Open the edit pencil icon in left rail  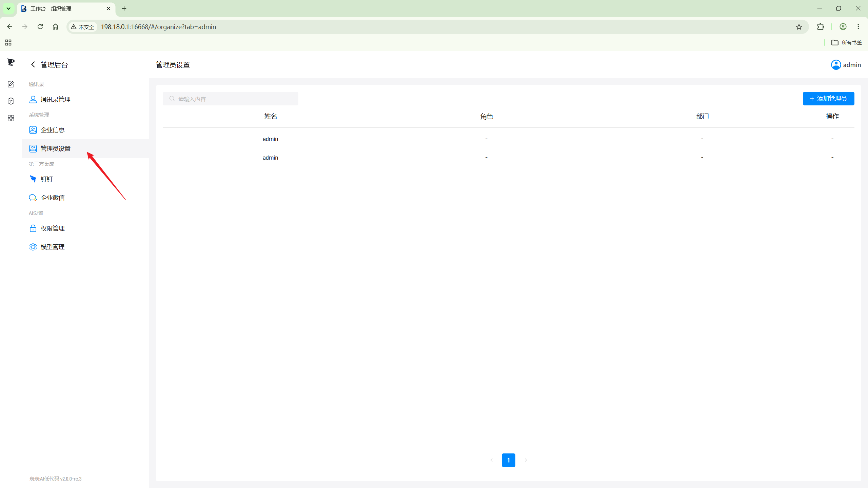pos(11,84)
